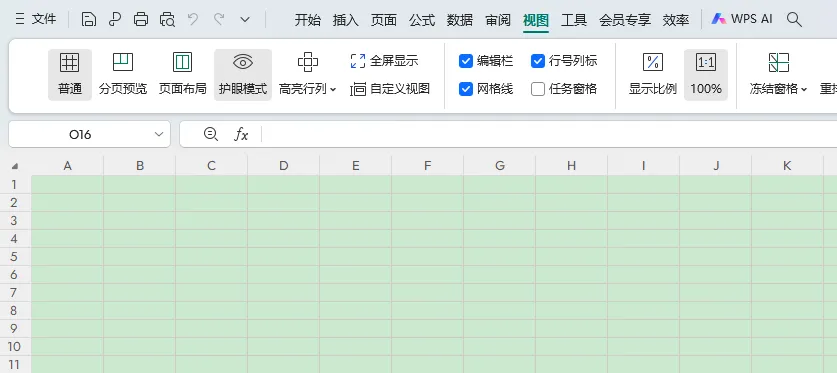Expand the 高亮行列 dropdown arrow
This screenshot has height=373, width=837.
point(333,89)
